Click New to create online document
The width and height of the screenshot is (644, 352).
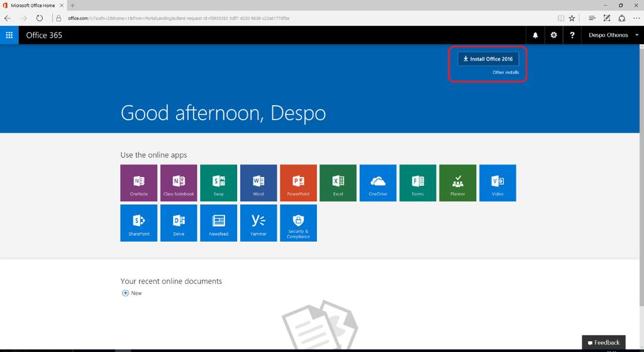coord(132,293)
